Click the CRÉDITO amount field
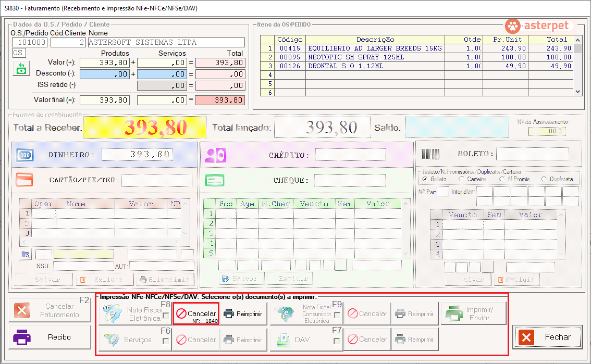This screenshot has height=364, width=591. coord(351,155)
